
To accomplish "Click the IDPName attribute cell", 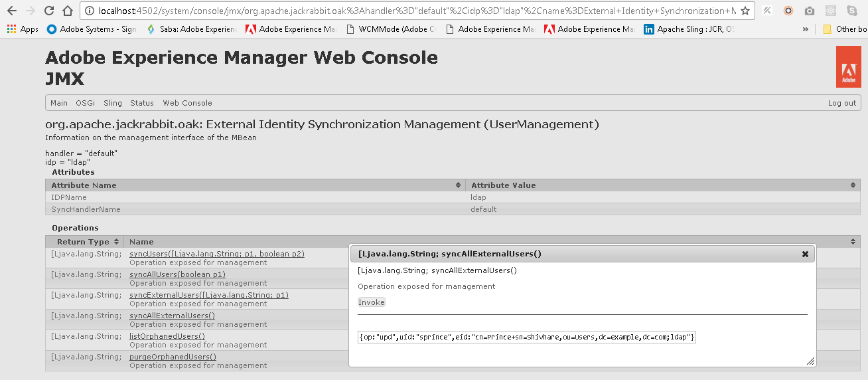I will [255, 197].
